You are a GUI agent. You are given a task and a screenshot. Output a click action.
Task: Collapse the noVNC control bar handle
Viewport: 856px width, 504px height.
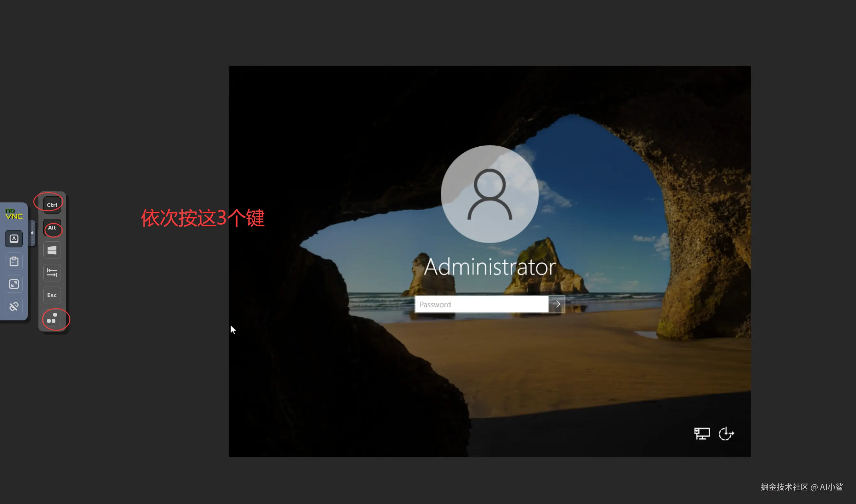point(32,233)
